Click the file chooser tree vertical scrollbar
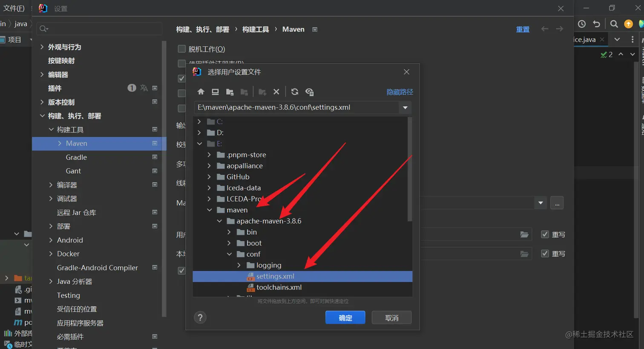644x349 pixels. [410, 169]
